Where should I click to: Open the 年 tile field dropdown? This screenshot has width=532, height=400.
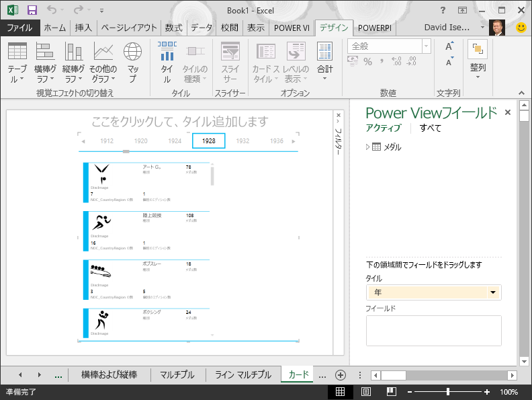coord(493,292)
